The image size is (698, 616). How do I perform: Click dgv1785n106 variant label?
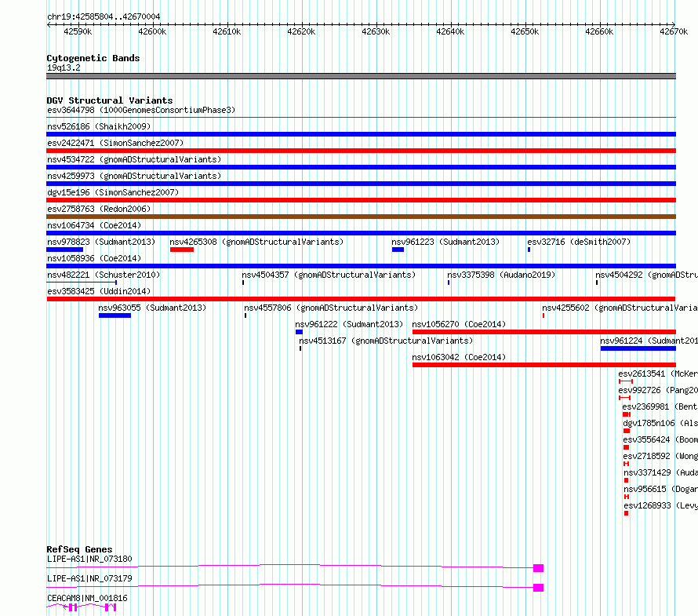click(x=660, y=423)
